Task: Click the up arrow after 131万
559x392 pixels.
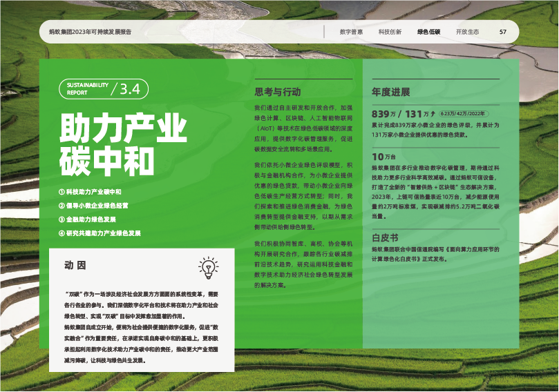Action: coord(433,114)
